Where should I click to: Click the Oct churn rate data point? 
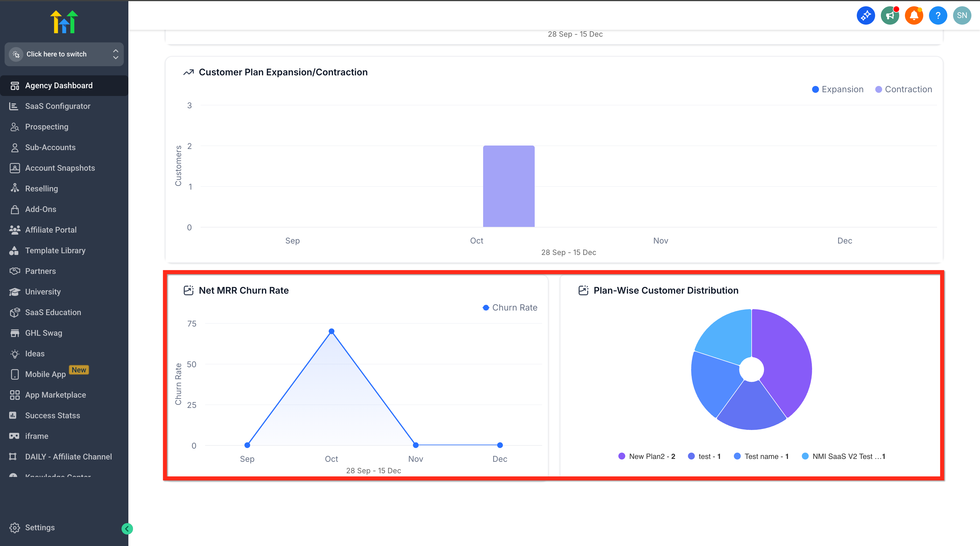[x=331, y=331]
